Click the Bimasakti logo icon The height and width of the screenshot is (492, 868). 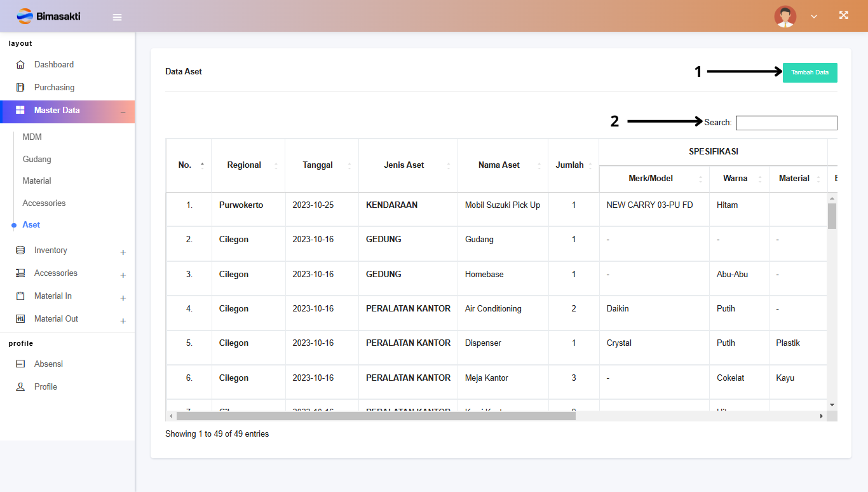[25, 16]
